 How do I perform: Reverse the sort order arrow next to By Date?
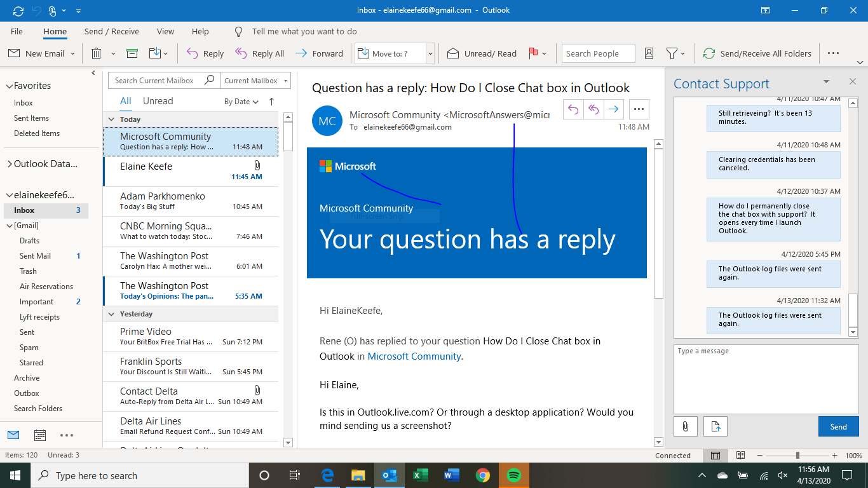click(x=272, y=102)
